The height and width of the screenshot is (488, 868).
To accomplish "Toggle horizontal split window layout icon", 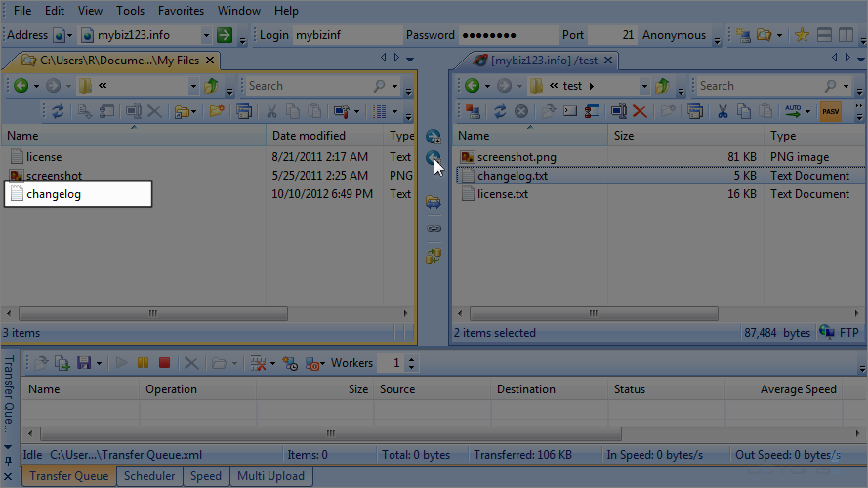I will [x=824, y=35].
